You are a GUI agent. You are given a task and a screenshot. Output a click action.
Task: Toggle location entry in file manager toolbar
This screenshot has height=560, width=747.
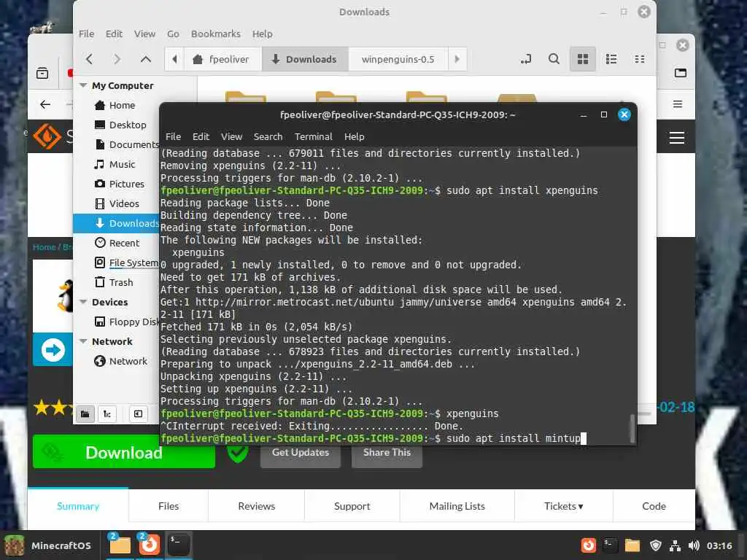pos(525,59)
